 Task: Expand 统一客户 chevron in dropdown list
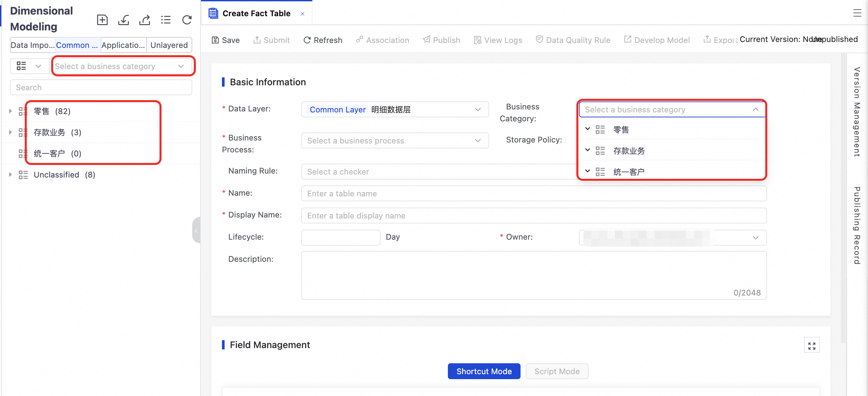point(587,171)
